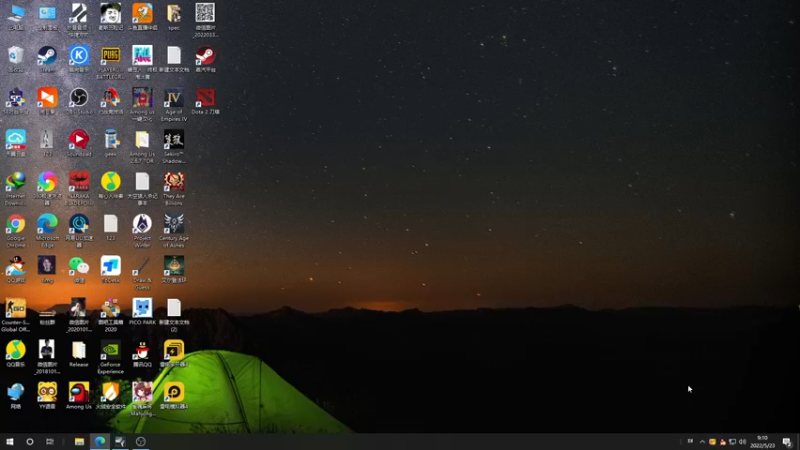Open the QQ Music shortcut near Release
Viewport: 800px width, 450px height.
pyautogui.click(x=16, y=351)
